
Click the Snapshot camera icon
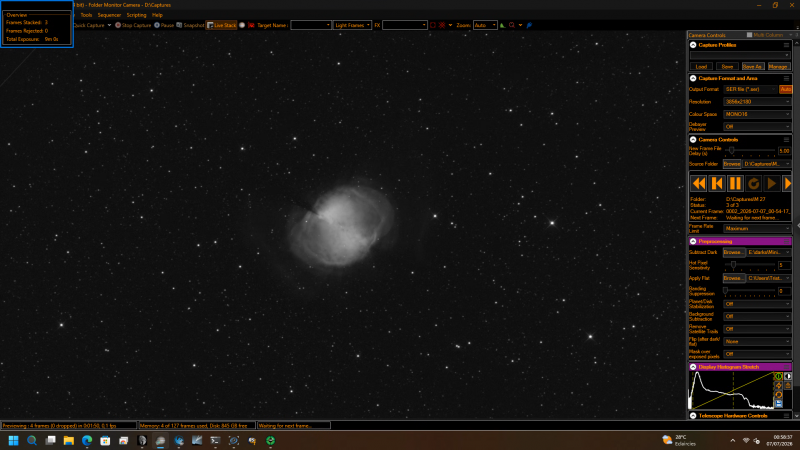(179, 25)
